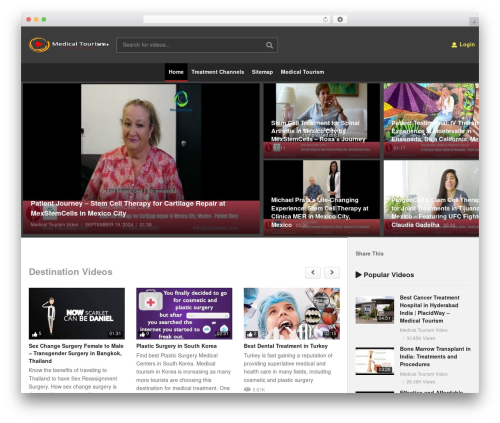
Task: Click the search magnifier icon
Action: point(269,45)
